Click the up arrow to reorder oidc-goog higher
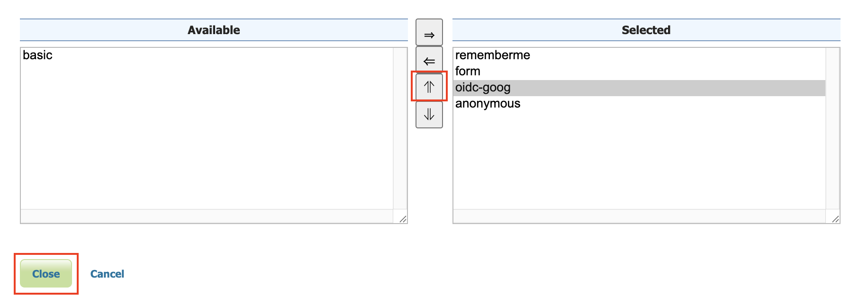Viewport: 868px width, 306px height. 429,87
